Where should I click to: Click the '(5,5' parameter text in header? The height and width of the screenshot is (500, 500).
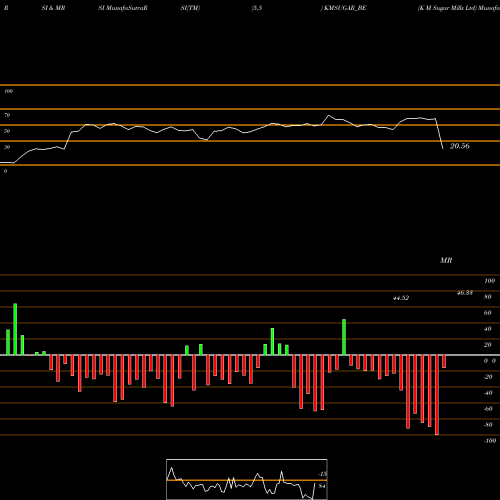(257, 8)
